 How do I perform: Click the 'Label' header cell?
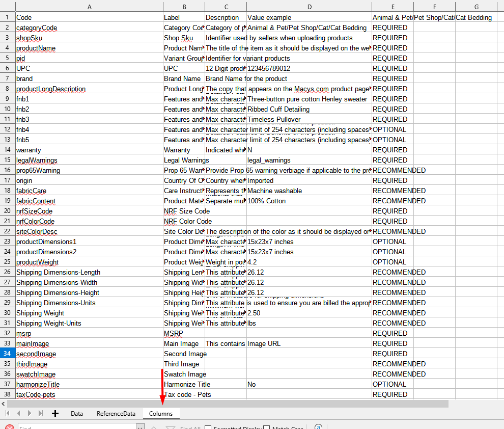pyautogui.click(x=184, y=17)
